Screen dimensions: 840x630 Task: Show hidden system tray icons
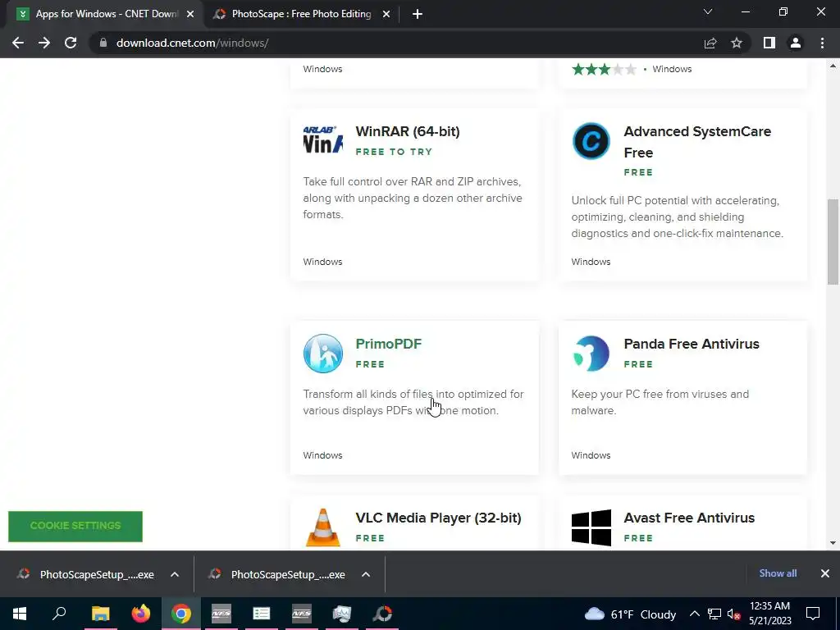pyautogui.click(x=694, y=614)
